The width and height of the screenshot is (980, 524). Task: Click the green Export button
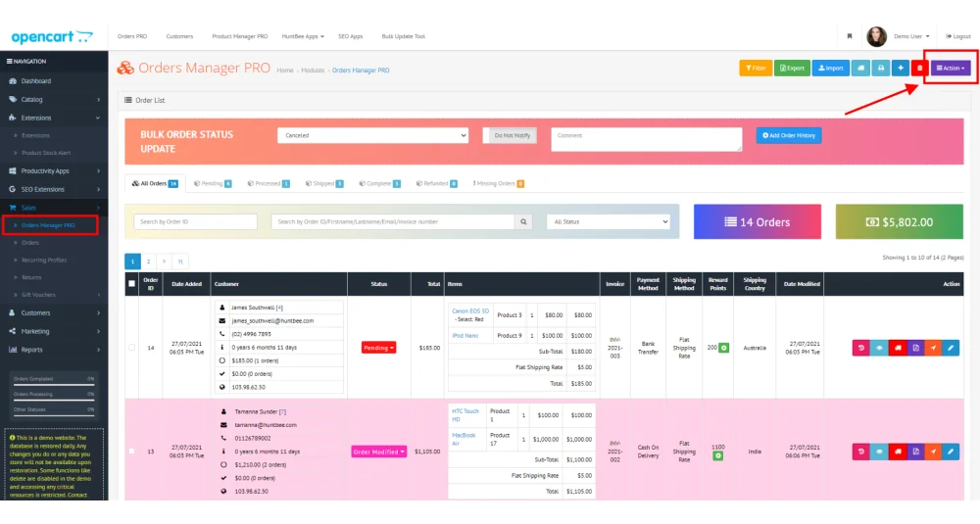(792, 69)
